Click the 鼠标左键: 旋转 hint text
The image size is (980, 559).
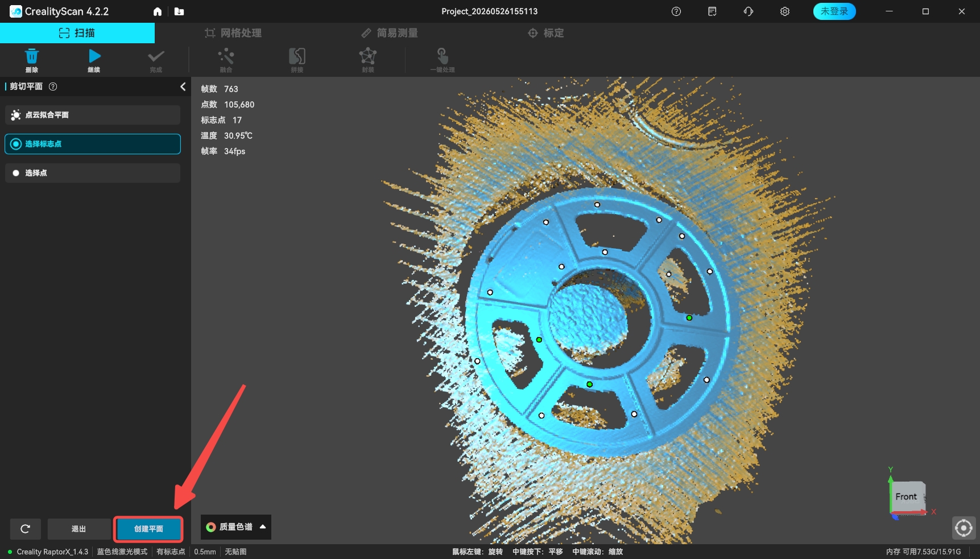point(478,552)
